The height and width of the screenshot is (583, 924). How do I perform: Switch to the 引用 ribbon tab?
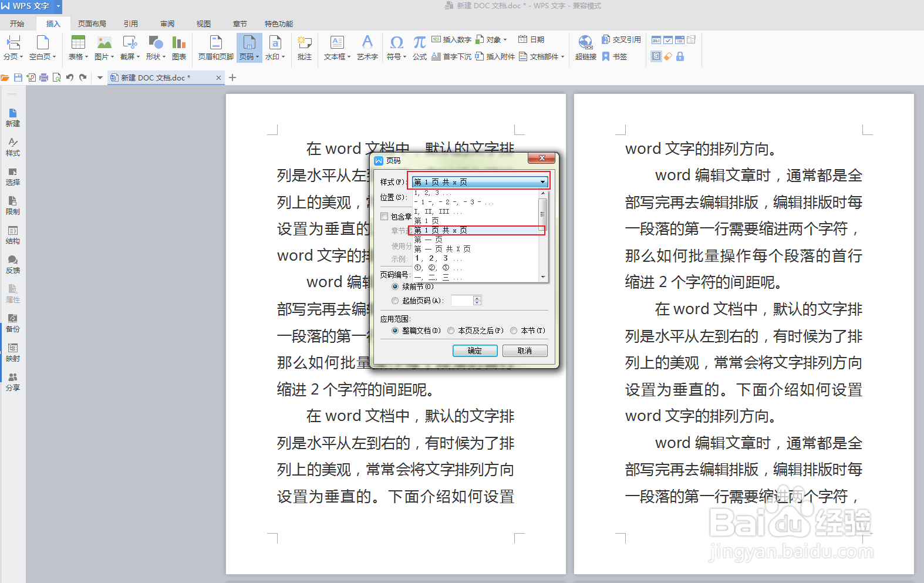[x=131, y=23]
